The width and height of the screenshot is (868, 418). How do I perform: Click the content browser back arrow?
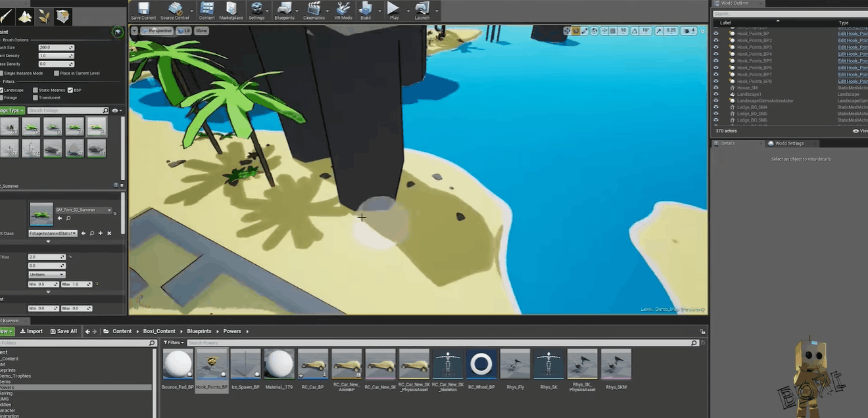click(88, 331)
